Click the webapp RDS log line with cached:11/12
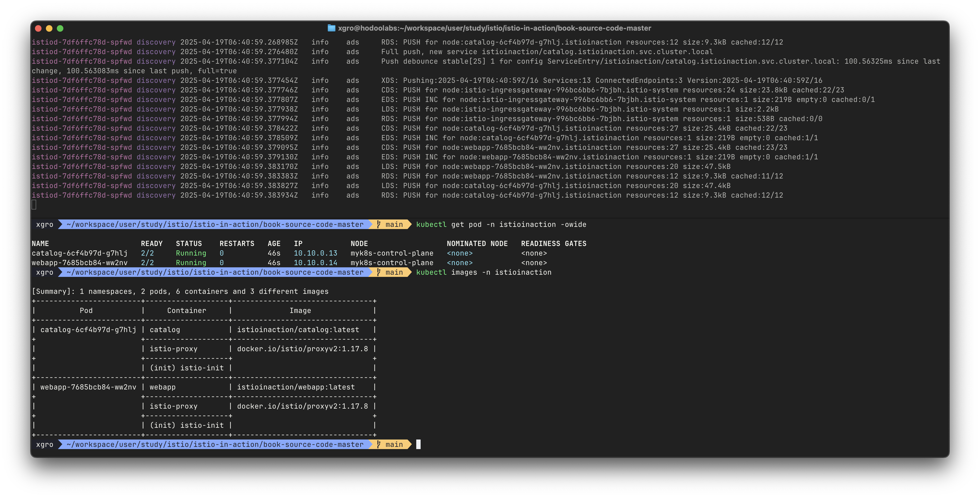Viewport: 980px width, 498px height. pos(408,176)
